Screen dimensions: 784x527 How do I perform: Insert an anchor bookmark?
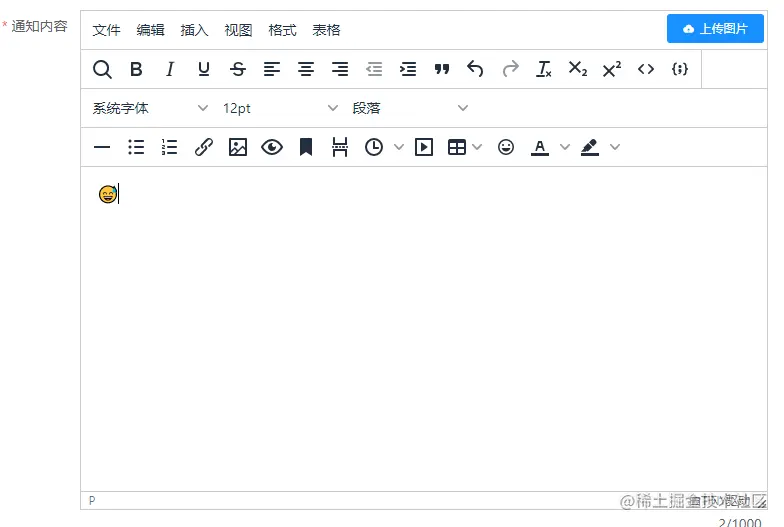point(306,147)
